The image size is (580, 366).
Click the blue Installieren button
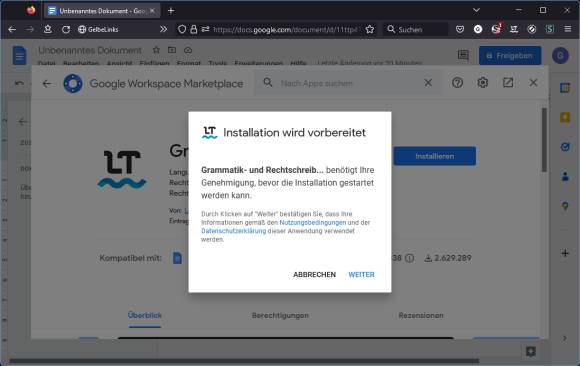tap(435, 156)
